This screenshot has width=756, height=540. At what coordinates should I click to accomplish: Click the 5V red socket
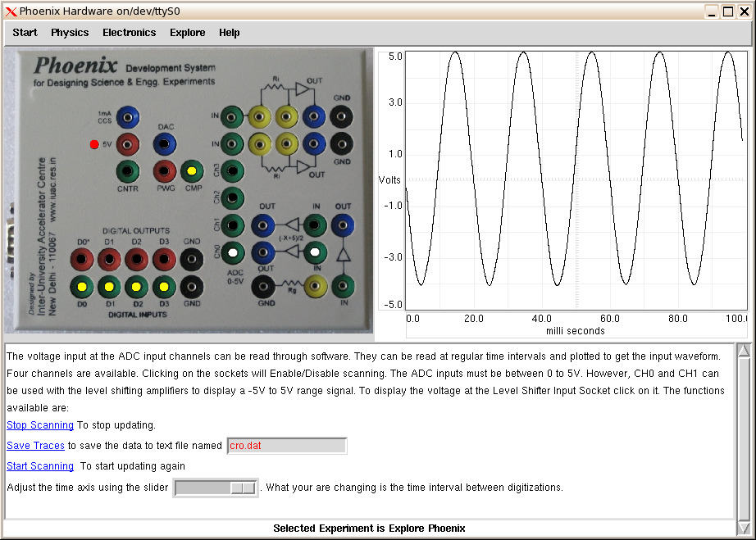pos(128,144)
